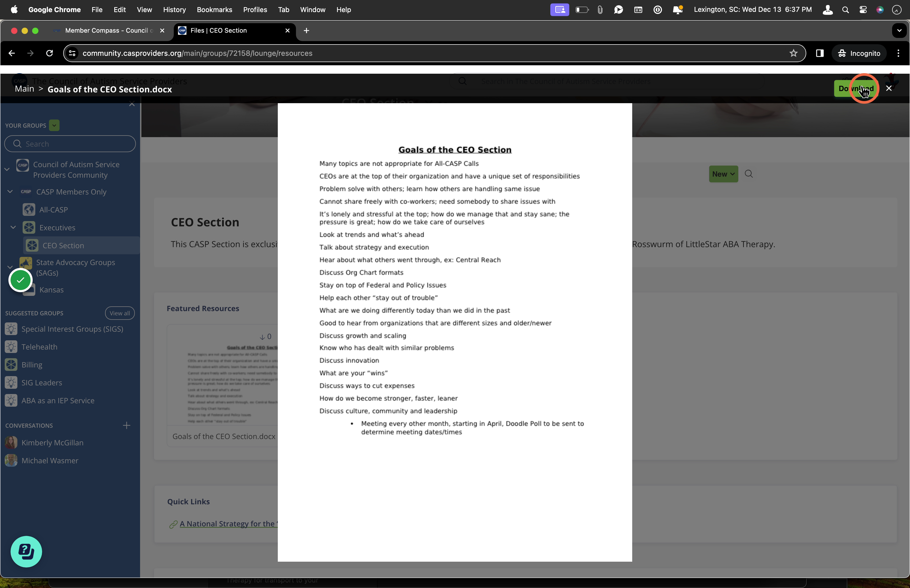Close the sidebar panel with X icon
Viewport: 910px width, 588px height.
point(132,104)
